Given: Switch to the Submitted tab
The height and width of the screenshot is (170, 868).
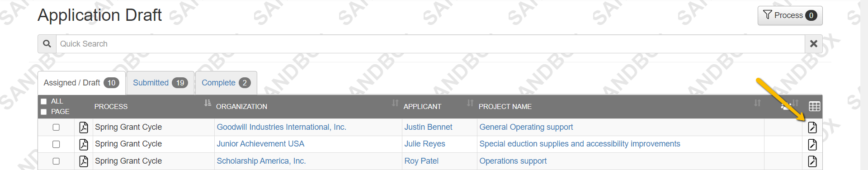Looking at the screenshot, I should point(160,83).
